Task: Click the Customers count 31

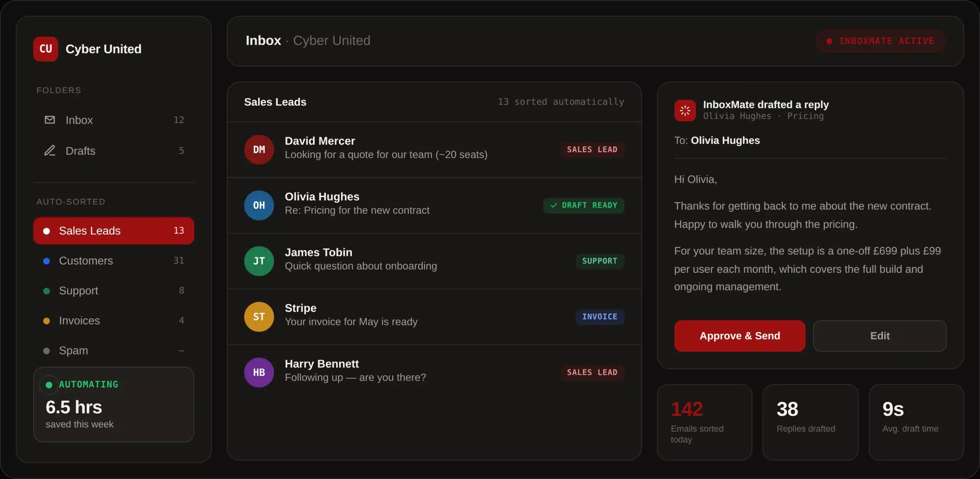Action: [179, 261]
